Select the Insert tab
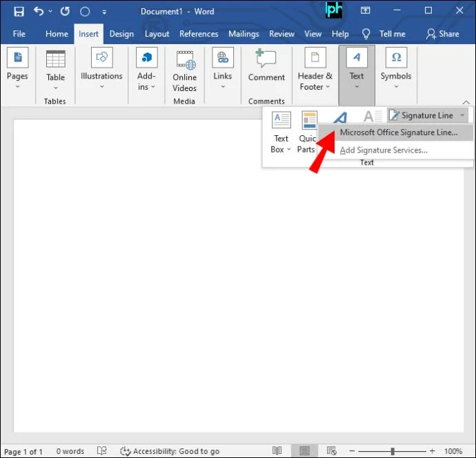 pyautogui.click(x=88, y=34)
